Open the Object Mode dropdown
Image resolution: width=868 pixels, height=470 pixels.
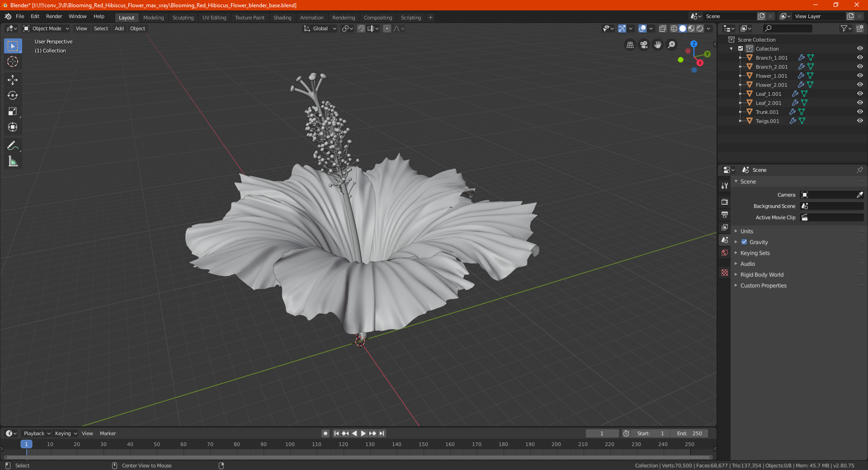pos(46,28)
